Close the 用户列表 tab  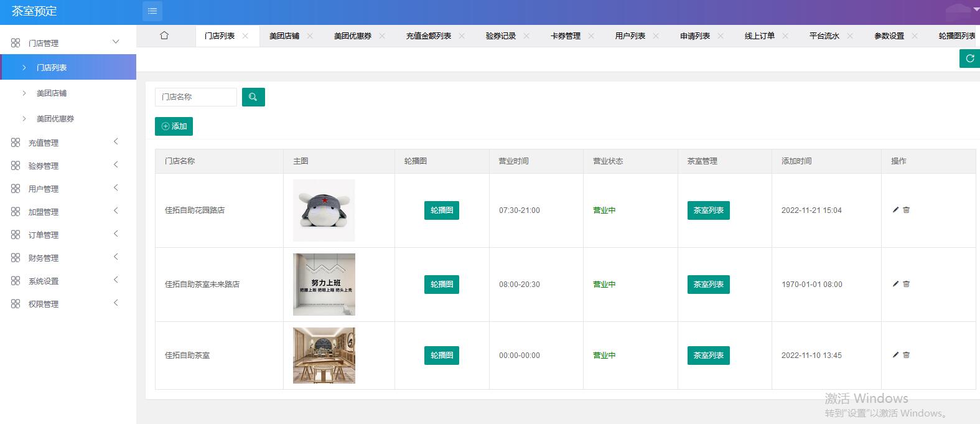pyautogui.click(x=656, y=36)
